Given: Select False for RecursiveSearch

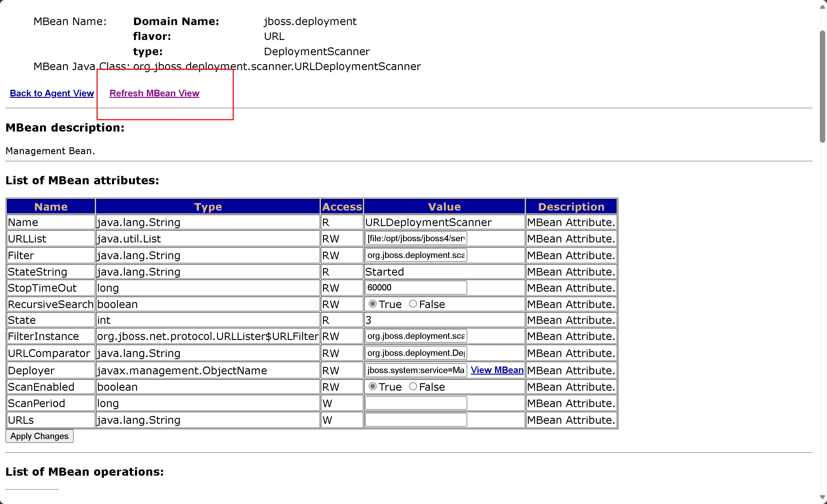Looking at the screenshot, I should point(413,304).
